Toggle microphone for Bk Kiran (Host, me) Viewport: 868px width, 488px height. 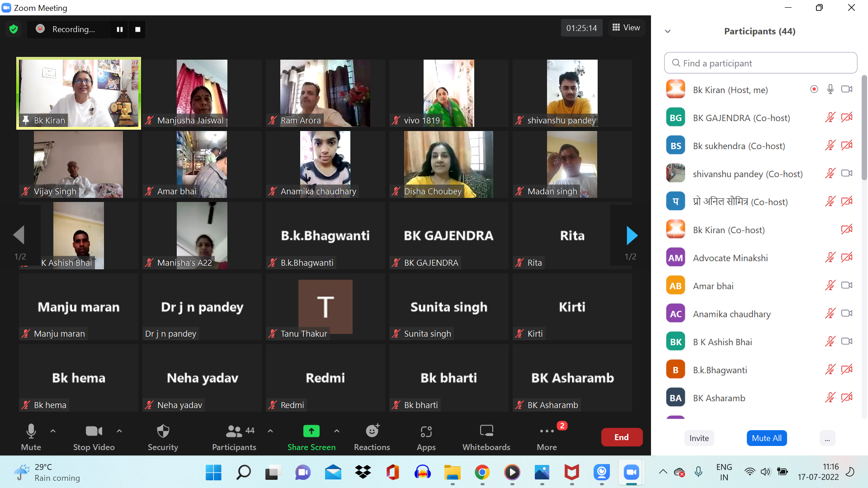(x=830, y=89)
